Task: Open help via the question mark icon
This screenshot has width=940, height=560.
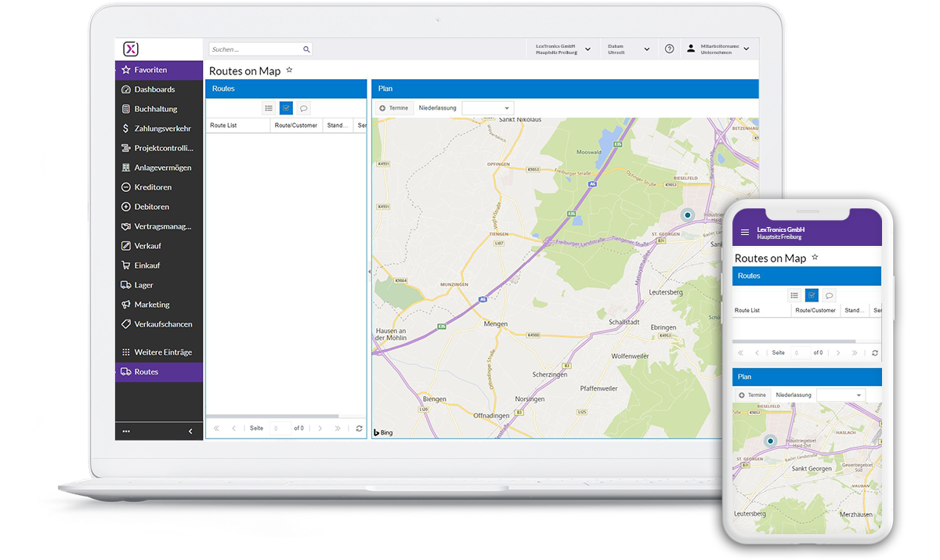Action: pyautogui.click(x=669, y=49)
